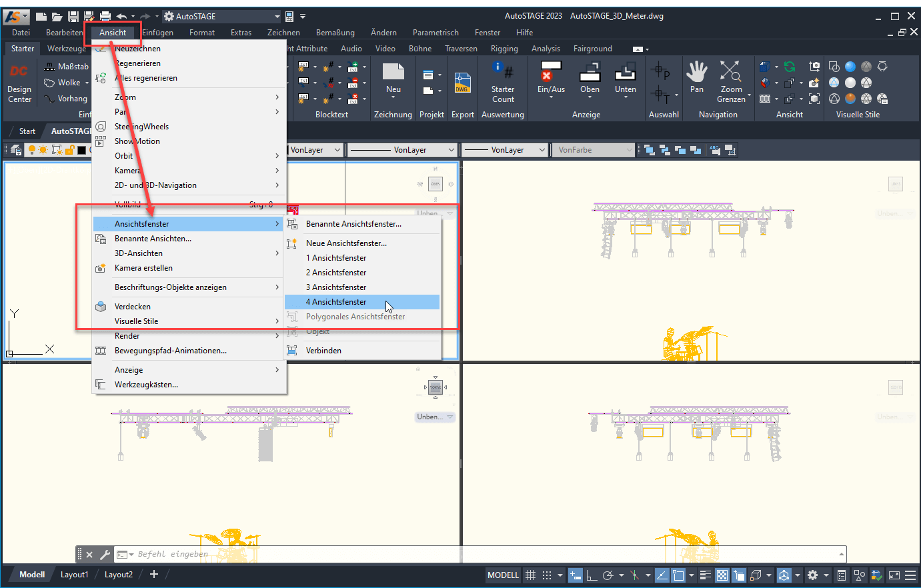This screenshot has width=921, height=588.
Task: Open the Design Center tool
Action: [x=19, y=83]
